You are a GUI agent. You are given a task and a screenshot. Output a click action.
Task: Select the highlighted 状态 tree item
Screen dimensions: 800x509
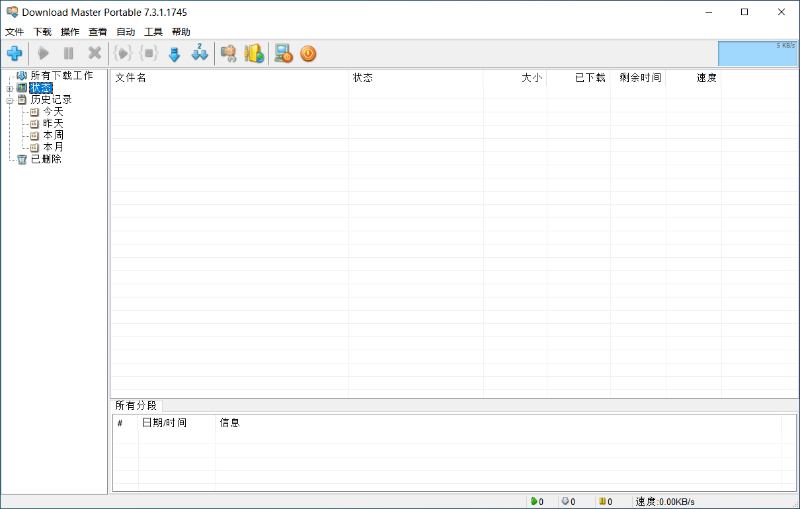[x=41, y=88]
